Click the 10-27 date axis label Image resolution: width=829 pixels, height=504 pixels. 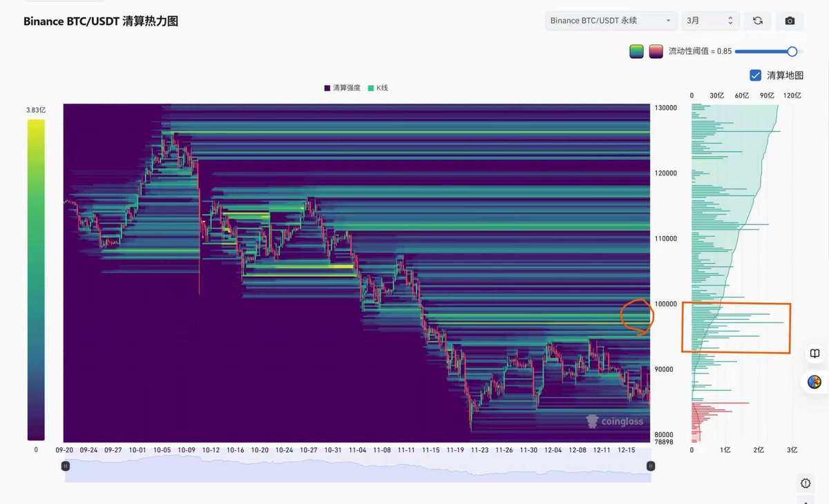tap(309, 450)
